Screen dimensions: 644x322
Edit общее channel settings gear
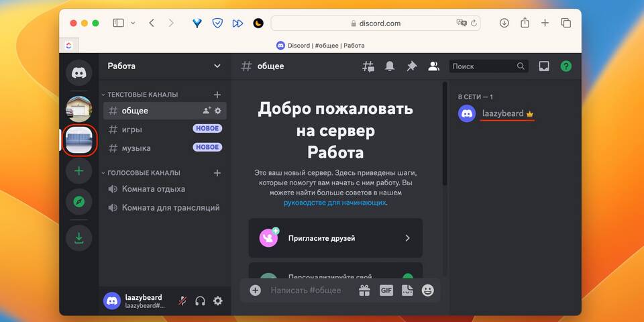pos(217,111)
